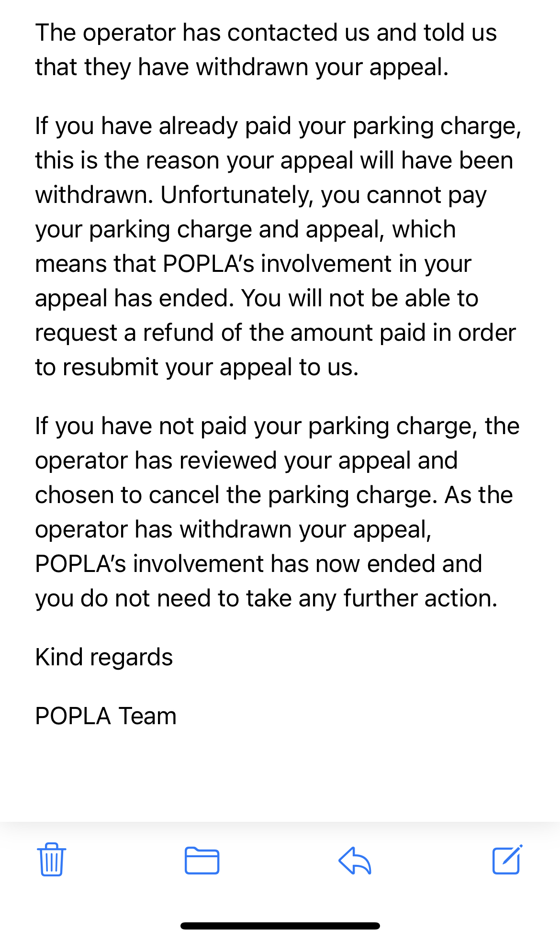Tap the "Kind regards" sign-off line
The height and width of the screenshot is (941, 560).
(104, 657)
